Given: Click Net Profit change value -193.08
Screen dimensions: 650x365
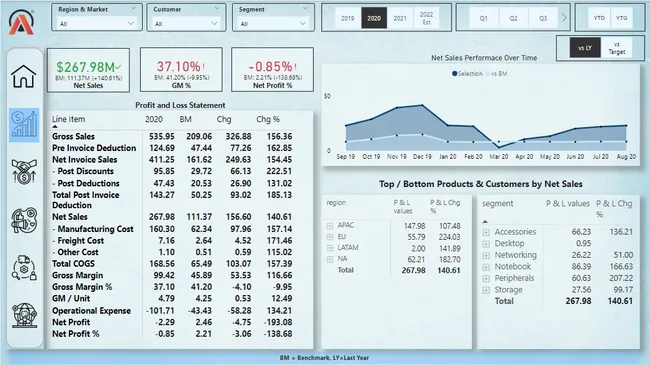Looking at the screenshot, I should coord(278,322).
